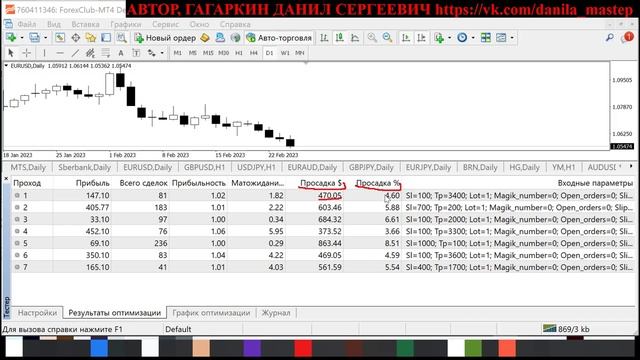Open the MetaEditor yellow book icon

coord(205,38)
